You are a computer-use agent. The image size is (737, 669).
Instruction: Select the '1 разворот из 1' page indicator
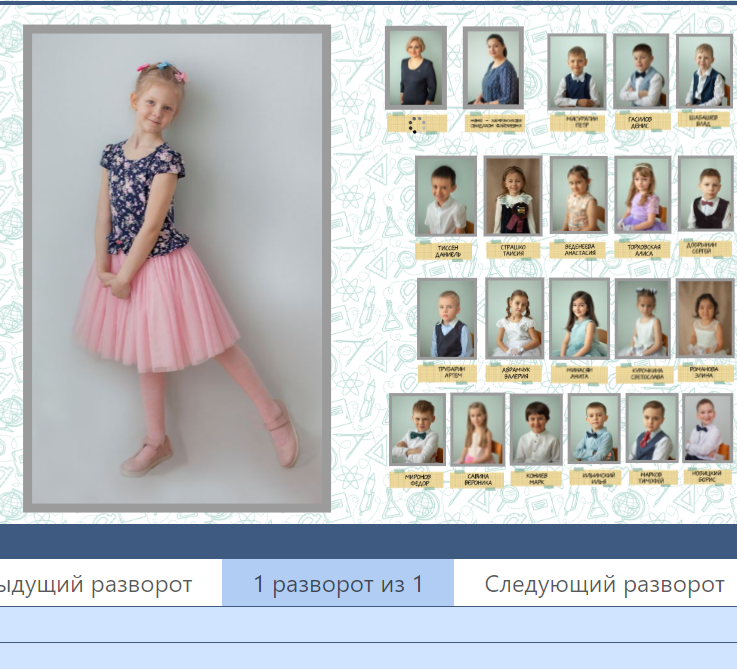[x=338, y=583]
